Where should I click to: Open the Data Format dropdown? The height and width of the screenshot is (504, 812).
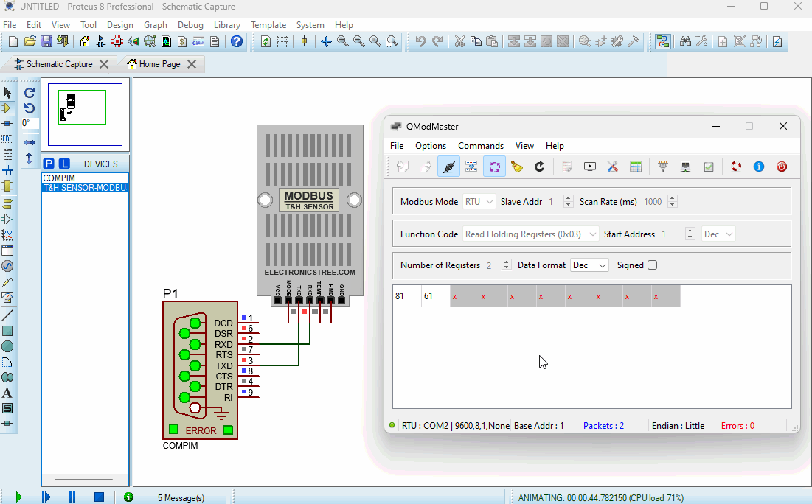pos(589,265)
